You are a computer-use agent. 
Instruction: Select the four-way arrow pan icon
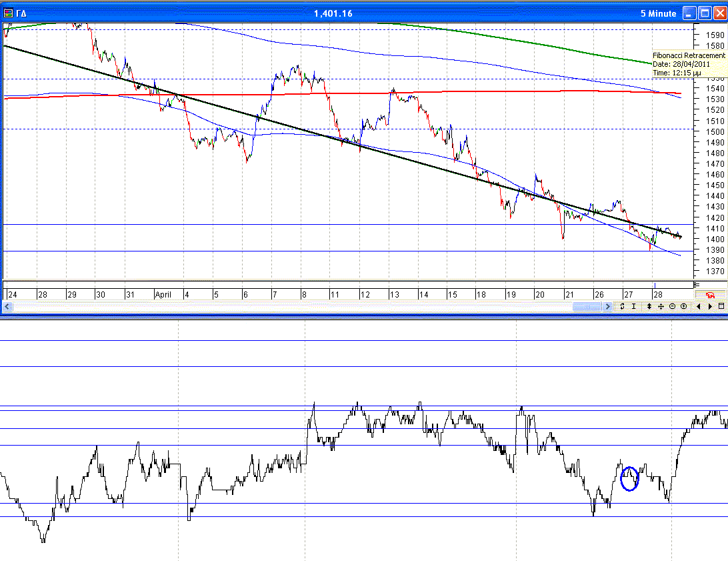tap(661, 306)
